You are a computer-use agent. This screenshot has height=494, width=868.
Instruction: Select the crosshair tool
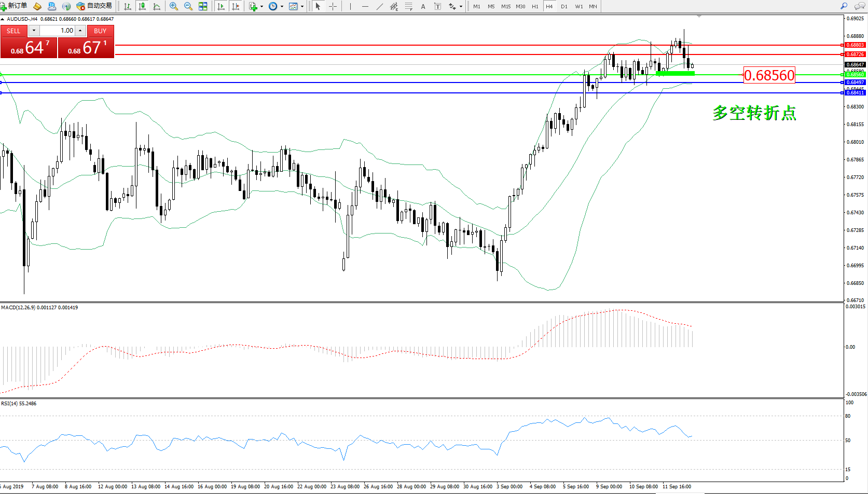333,6
